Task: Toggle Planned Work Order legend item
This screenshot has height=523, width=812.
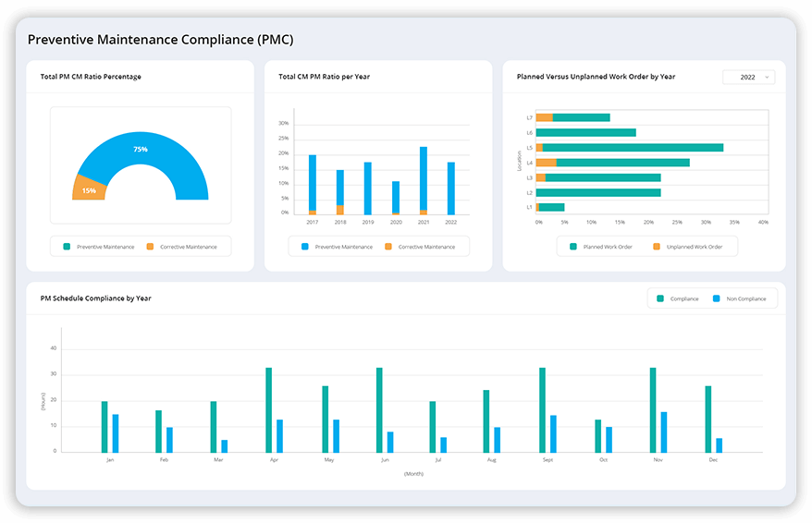Action: [x=600, y=247]
